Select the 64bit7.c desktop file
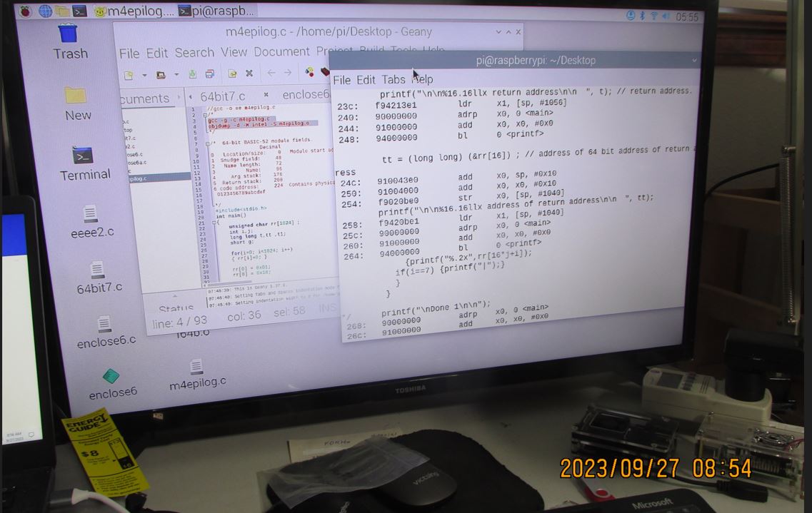The image size is (812, 513). tap(99, 278)
